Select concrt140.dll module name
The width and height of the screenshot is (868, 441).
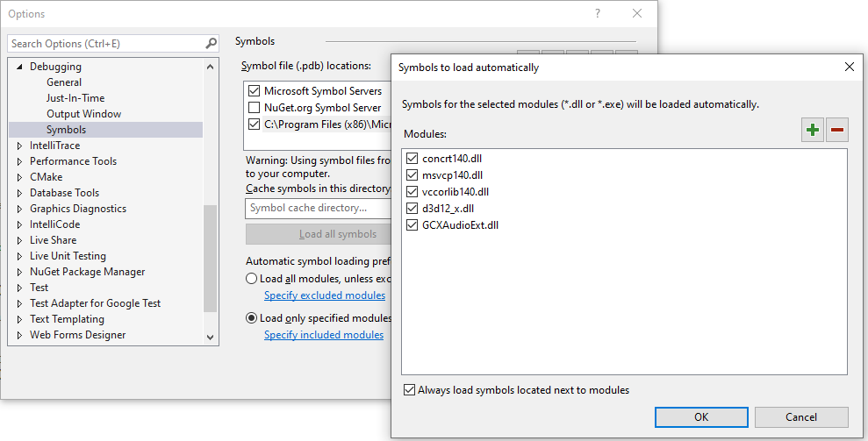tap(452, 158)
